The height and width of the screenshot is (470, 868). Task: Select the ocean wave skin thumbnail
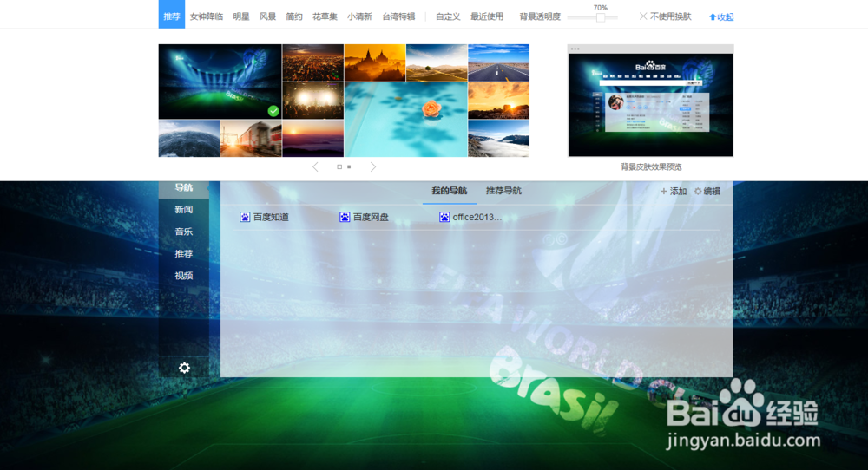point(188,138)
